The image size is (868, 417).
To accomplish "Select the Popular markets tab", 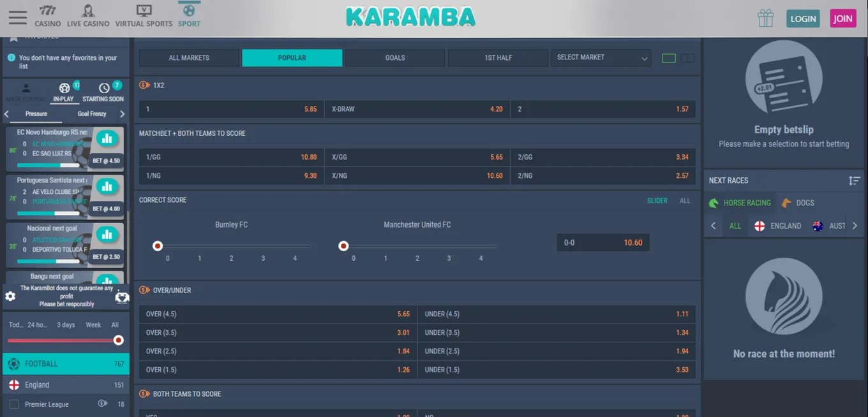I will point(292,57).
